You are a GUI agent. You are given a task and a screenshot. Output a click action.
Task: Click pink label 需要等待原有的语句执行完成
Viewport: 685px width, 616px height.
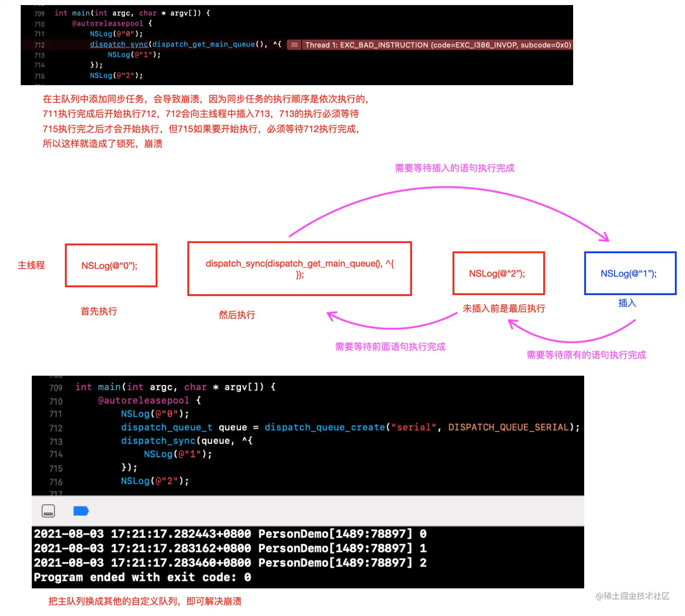pos(586,355)
